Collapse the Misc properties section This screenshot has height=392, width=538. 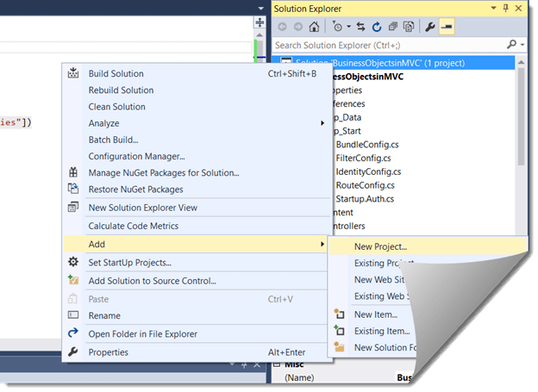(x=277, y=364)
